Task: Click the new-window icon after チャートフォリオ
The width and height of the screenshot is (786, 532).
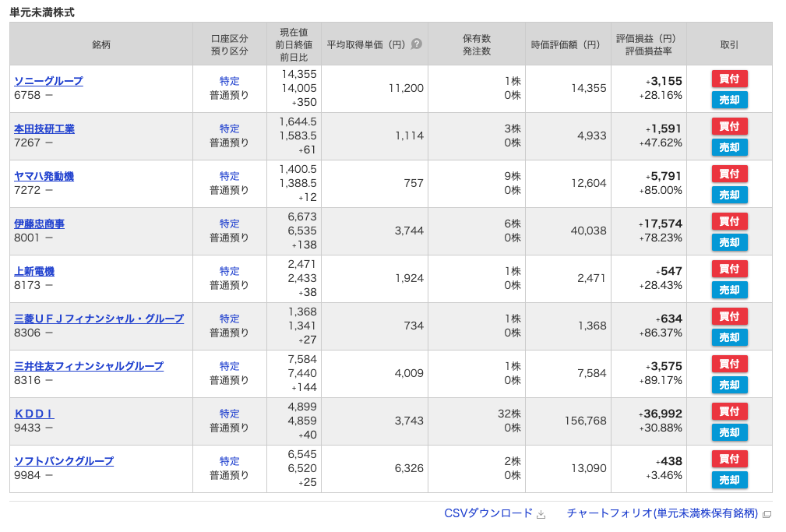Action: pyautogui.click(x=767, y=514)
